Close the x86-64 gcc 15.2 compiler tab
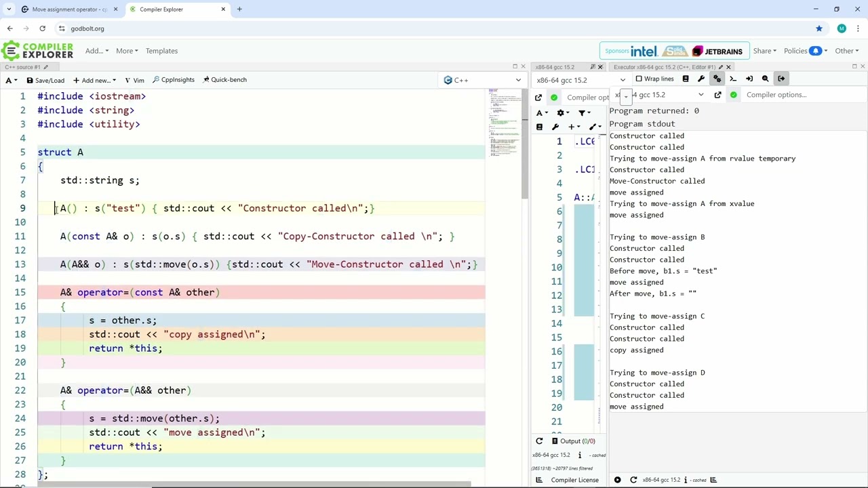The width and height of the screenshot is (868, 488). [600, 67]
